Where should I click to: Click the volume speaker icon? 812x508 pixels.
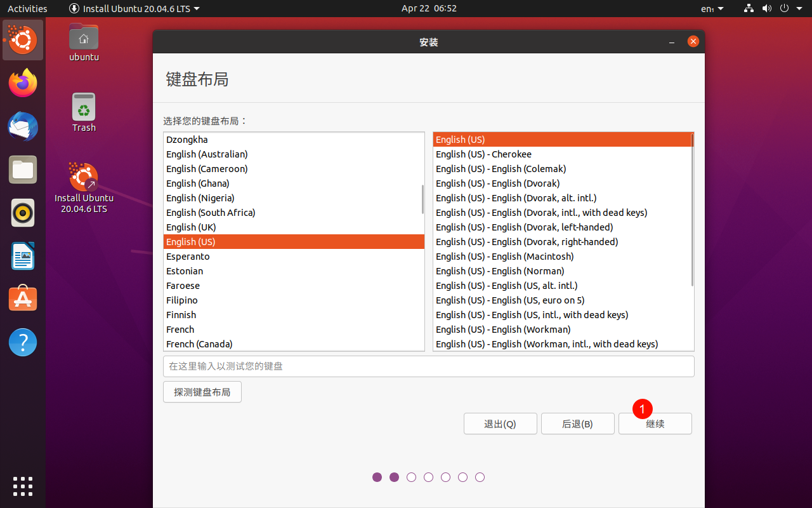coord(766,8)
